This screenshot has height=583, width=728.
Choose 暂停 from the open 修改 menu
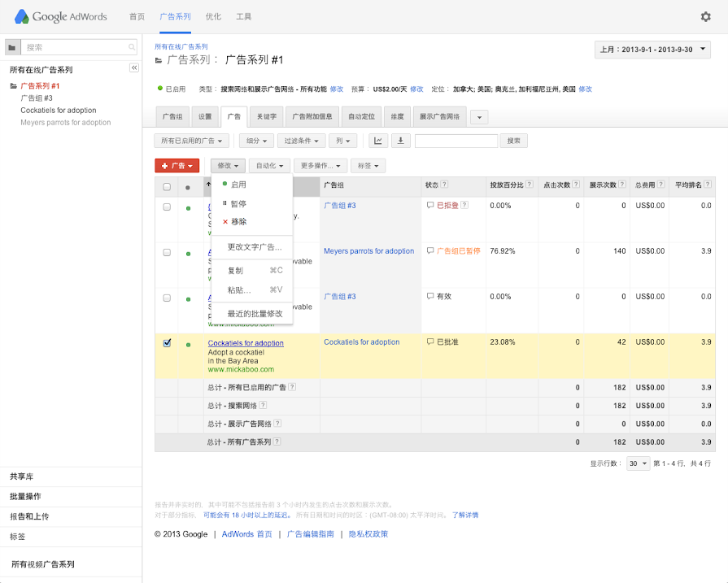coord(238,203)
